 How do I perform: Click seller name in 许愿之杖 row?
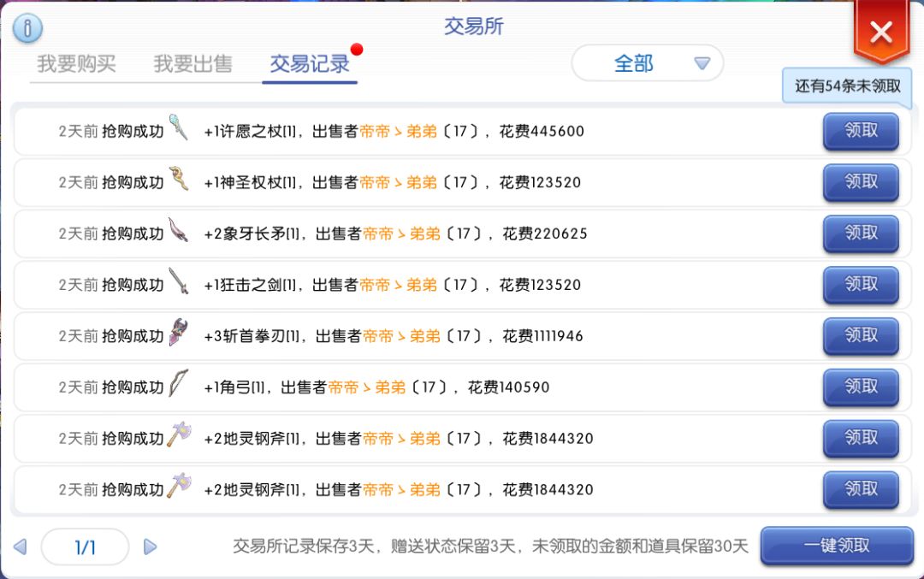(x=399, y=131)
